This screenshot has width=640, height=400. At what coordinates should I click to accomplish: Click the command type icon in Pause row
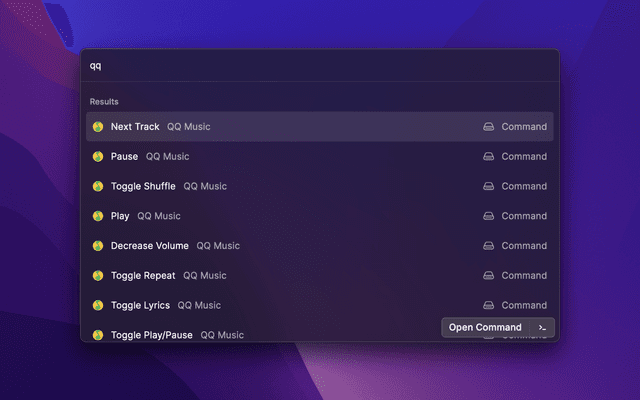point(489,157)
